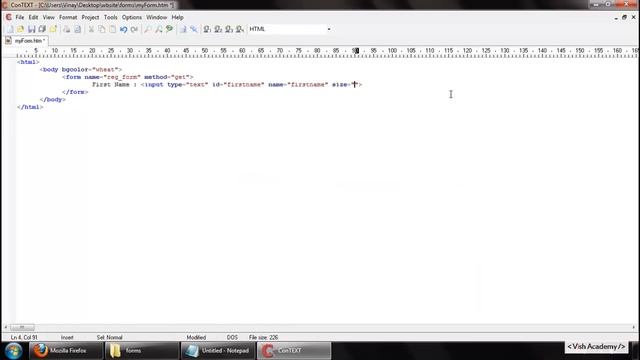640x360 pixels.
Task: Click the Undo arrow icon
Action: coord(123,29)
